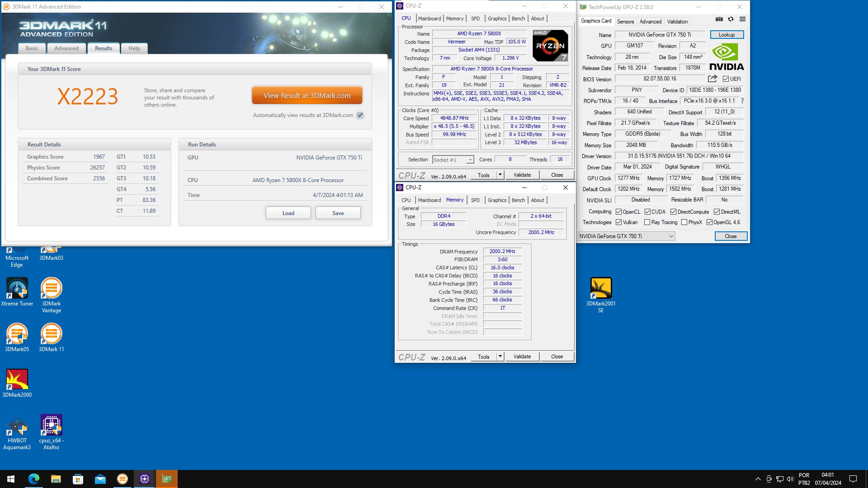Toggle the PhysX checkbox

[x=684, y=222]
